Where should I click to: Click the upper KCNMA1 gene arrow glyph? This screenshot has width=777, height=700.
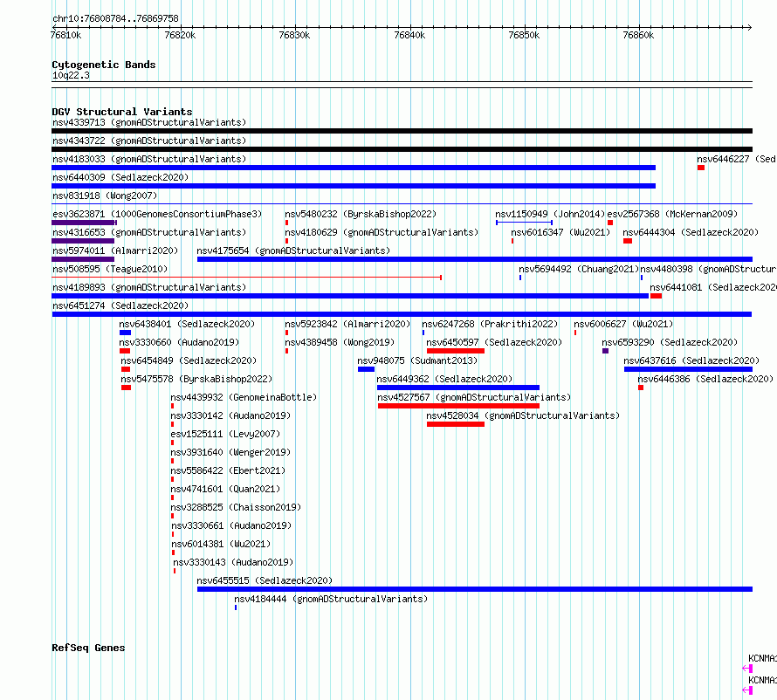pyautogui.click(x=747, y=669)
